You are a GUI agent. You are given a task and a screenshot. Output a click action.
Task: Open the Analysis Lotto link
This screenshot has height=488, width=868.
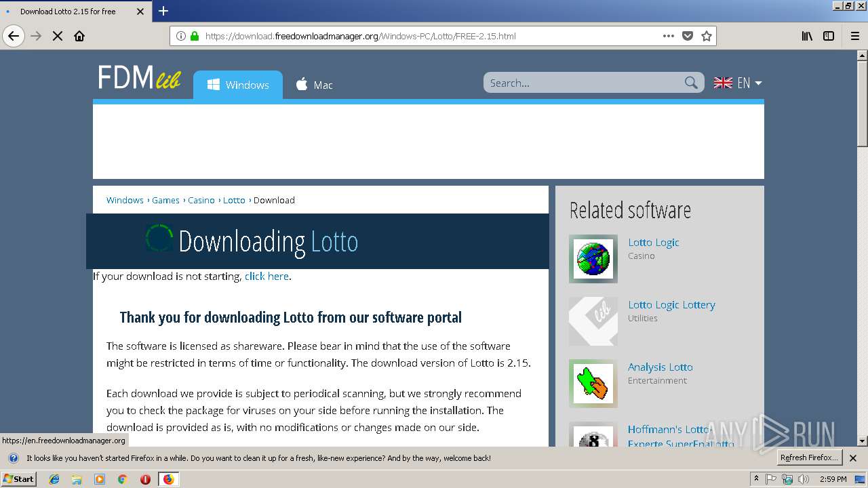pyautogui.click(x=660, y=367)
